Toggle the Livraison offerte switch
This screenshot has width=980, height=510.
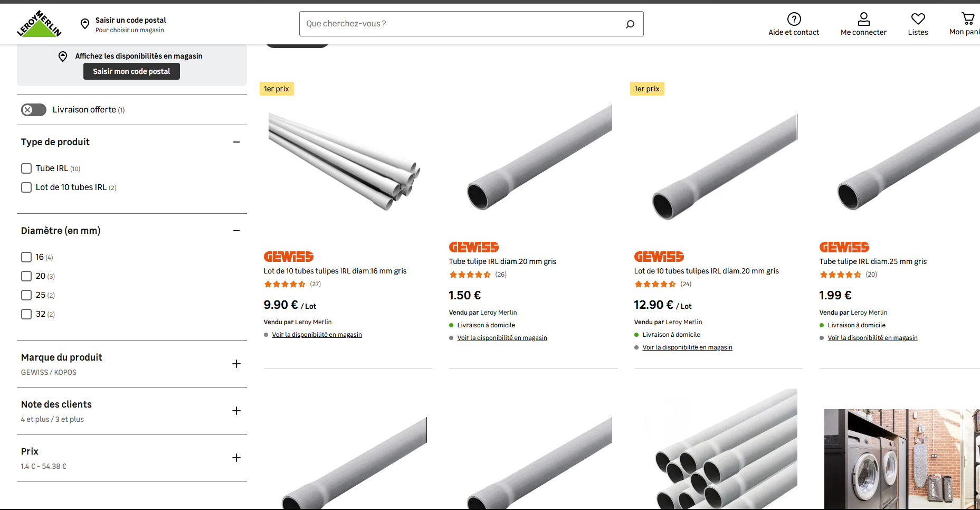pos(34,110)
